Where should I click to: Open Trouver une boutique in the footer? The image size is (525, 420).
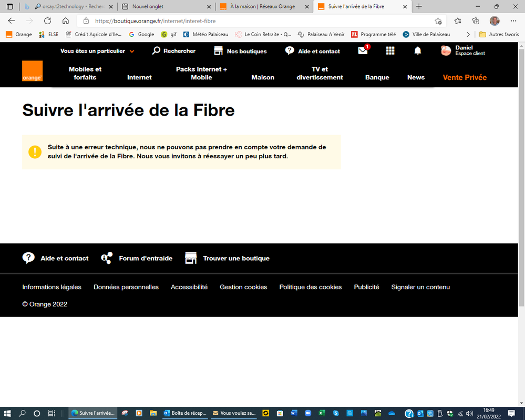coord(227,258)
